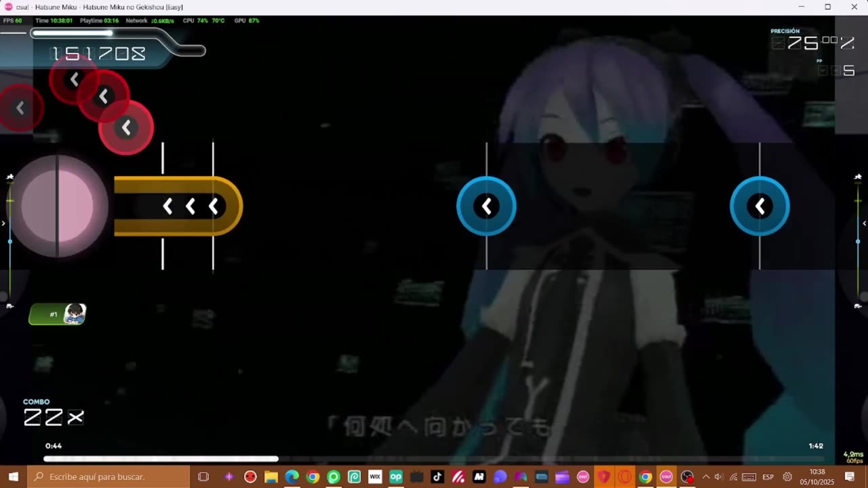Image resolution: width=868 pixels, height=488 pixels.
Task: Open the Wi-Fi network tray icon
Action: tap(733, 476)
